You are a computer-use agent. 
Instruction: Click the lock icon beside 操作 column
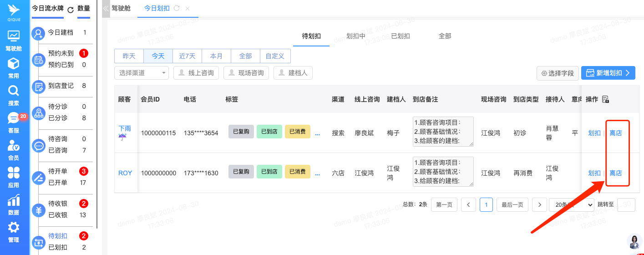(605, 99)
